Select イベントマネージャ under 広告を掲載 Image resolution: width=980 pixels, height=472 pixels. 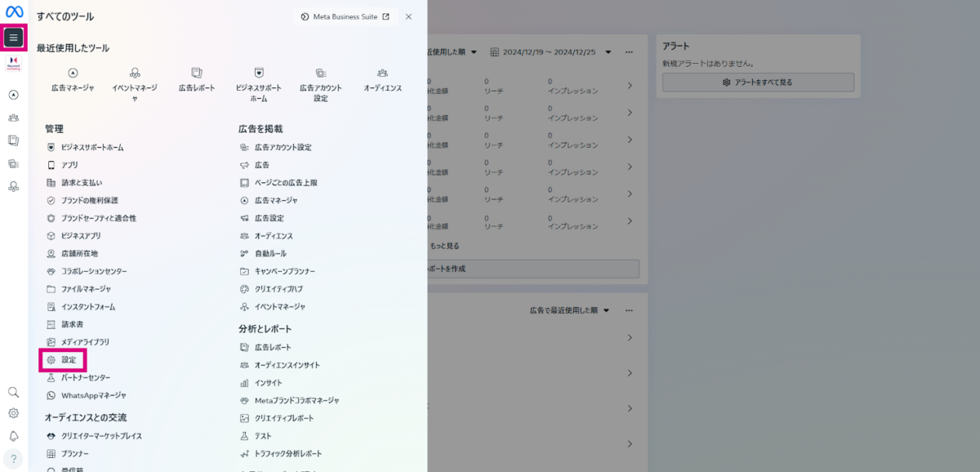click(273, 307)
